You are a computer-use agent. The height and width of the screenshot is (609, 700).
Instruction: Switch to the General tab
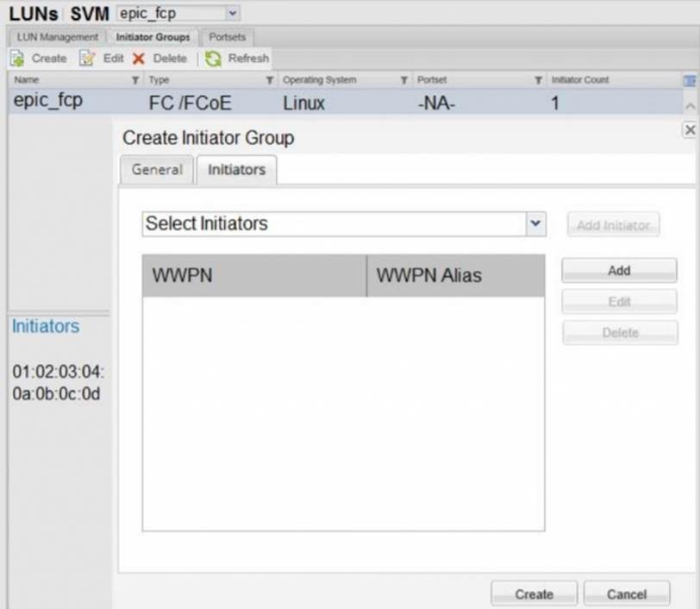(x=157, y=170)
